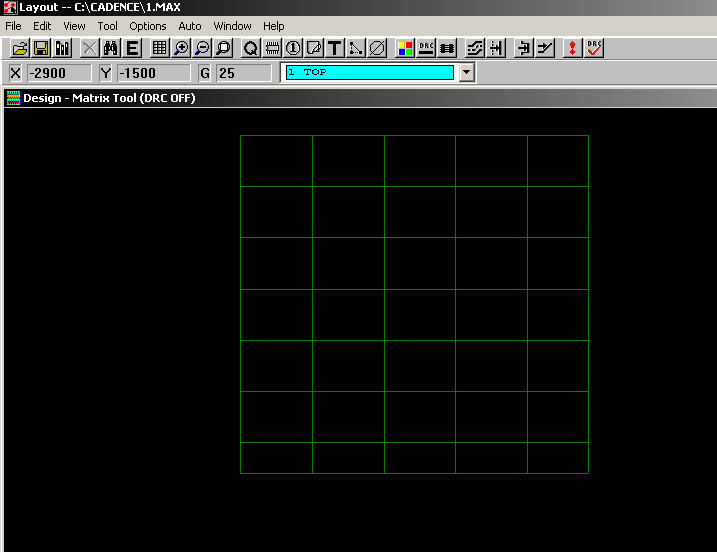Select the Component tool chip icon
717x552 pixels.
272,48
